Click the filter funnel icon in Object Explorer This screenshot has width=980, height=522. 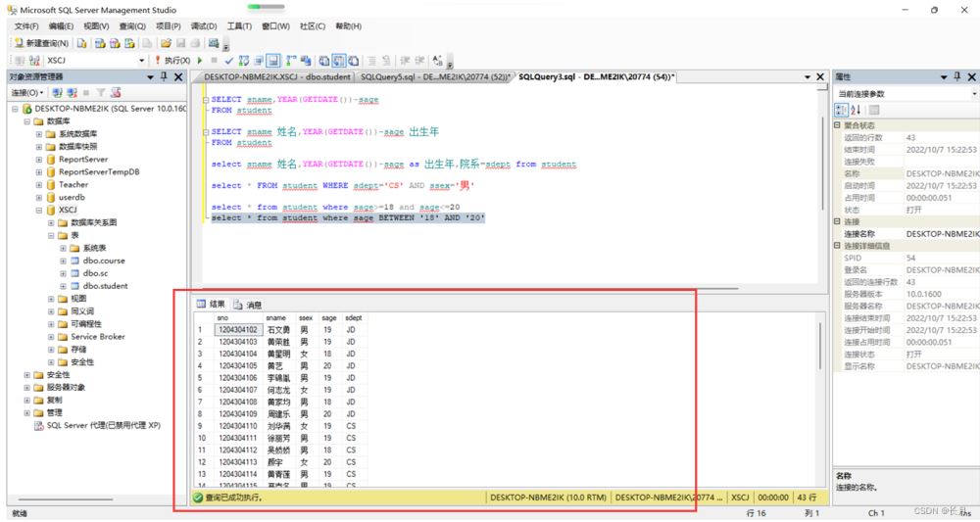101,92
